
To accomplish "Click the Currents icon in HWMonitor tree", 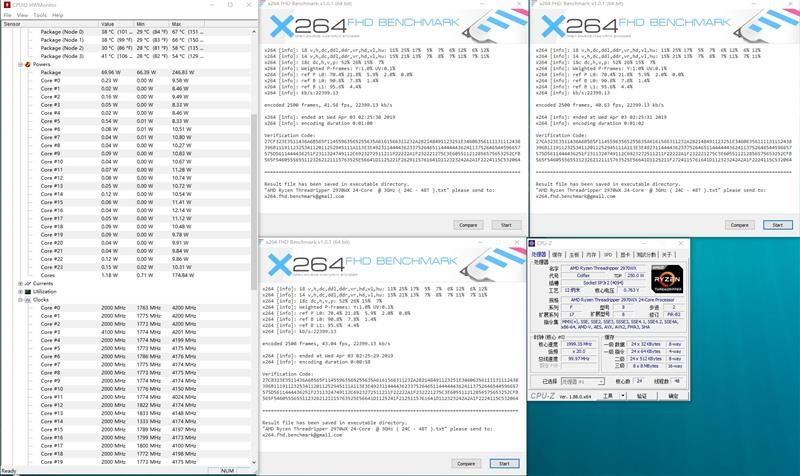I will [28, 283].
